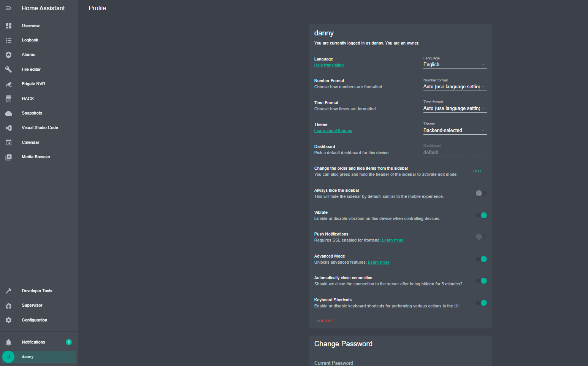Open the Configuration gear icon
This screenshot has width=588, height=366.
point(8,320)
